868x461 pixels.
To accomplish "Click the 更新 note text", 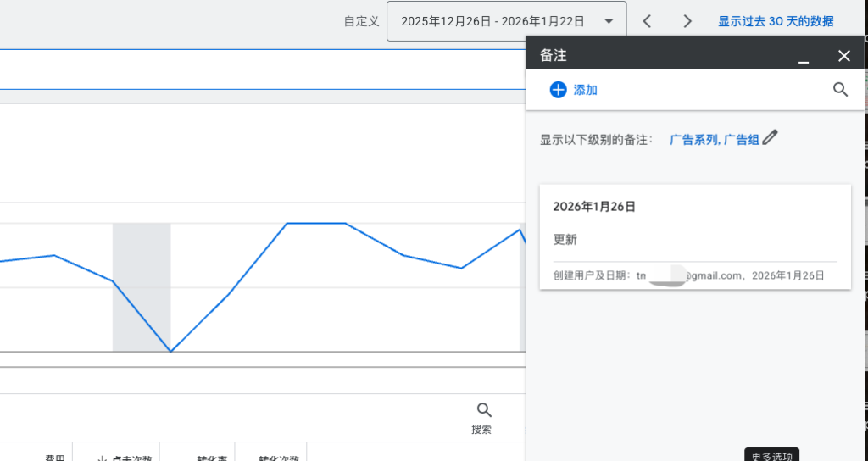I will pos(565,240).
